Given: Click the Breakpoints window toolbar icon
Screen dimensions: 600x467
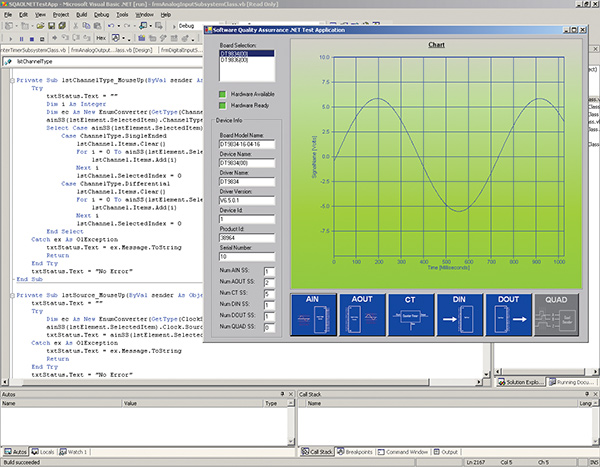Looking at the screenshot, I should 116,38.
